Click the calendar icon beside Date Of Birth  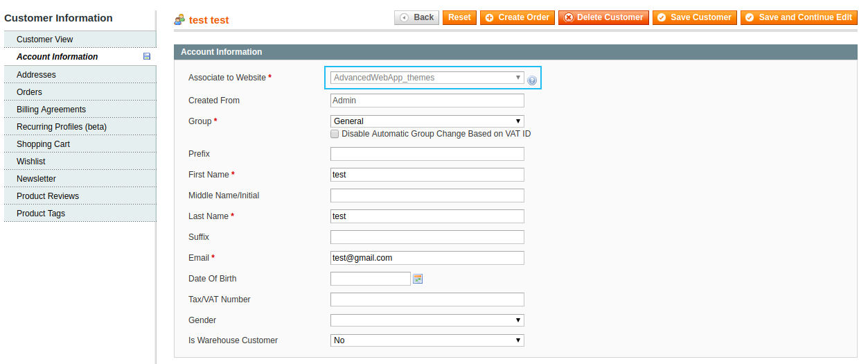(418, 279)
